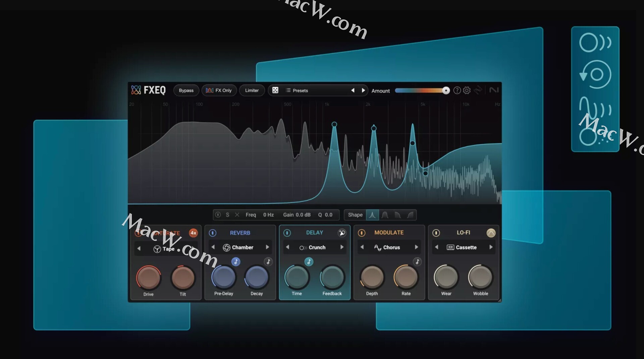The height and width of the screenshot is (359, 644).
Task: Select the wide flat-top bell shape icon
Action: point(385,215)
